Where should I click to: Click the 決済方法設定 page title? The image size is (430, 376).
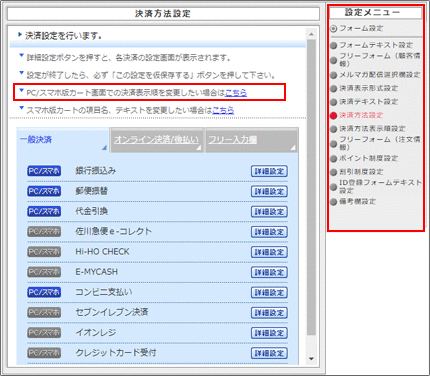pos(163,14)
